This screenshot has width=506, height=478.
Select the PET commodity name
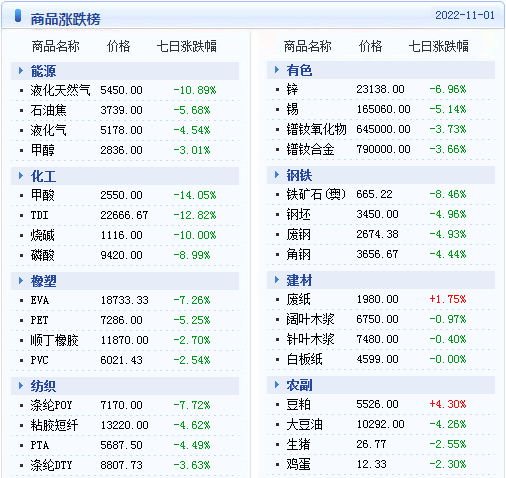tap(39, 320)
